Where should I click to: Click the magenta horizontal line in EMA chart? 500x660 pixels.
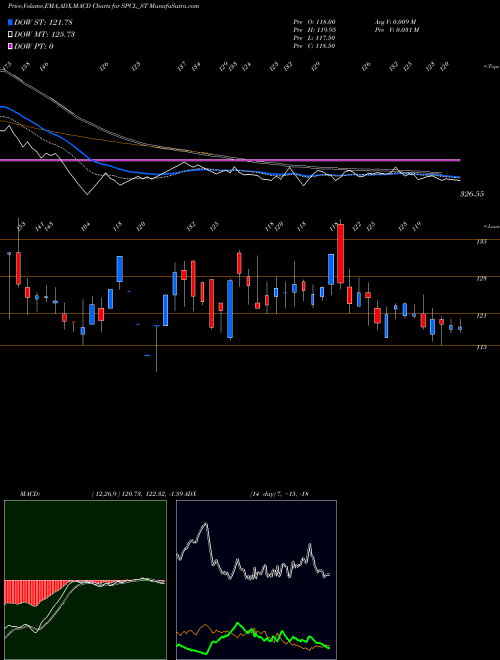click(230, 160)
